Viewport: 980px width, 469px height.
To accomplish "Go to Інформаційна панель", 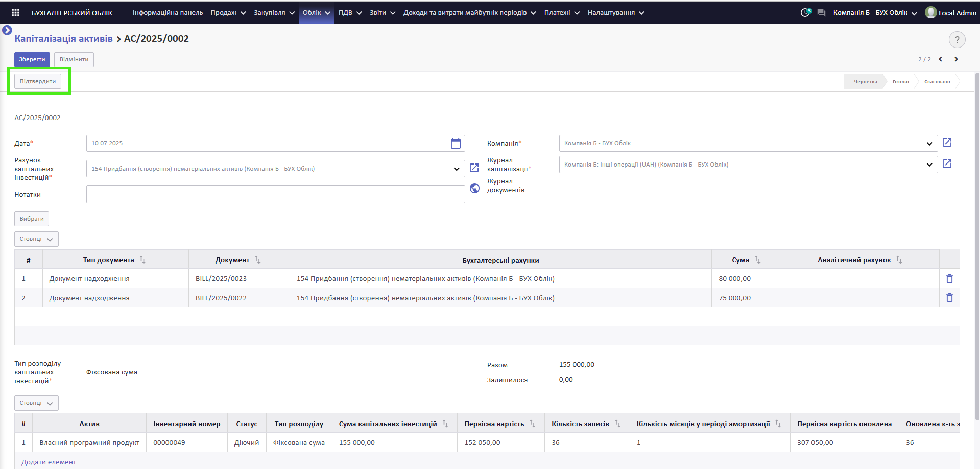I will (x=168, y=13).
